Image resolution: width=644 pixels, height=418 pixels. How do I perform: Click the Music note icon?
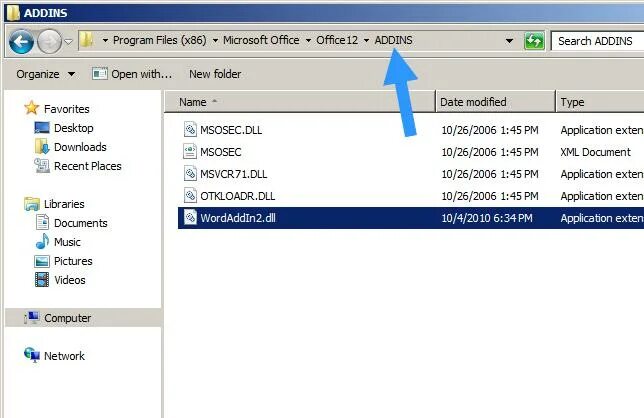(x=42, y=241)
